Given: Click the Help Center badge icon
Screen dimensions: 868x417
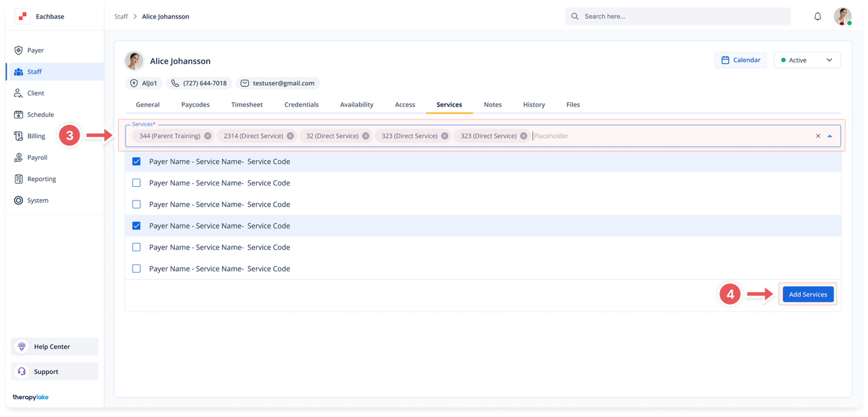Looking at the screenshot, I should (22, 346).
